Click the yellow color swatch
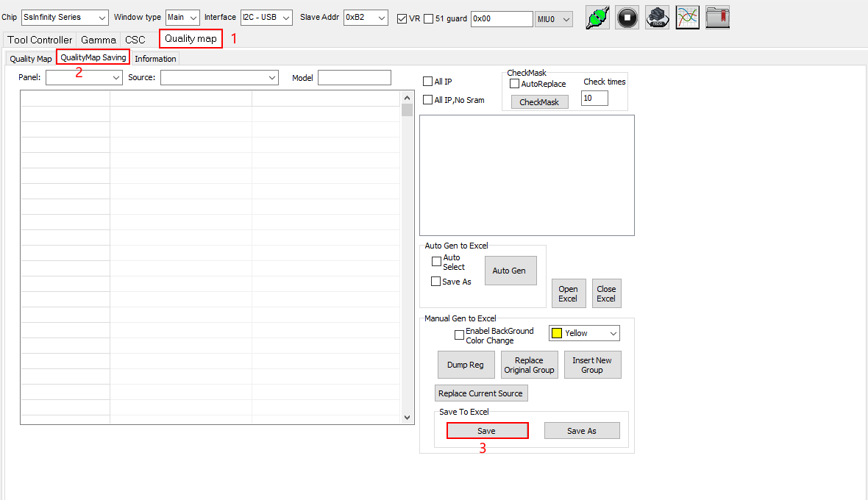The width and height of the screenshot is (868, 500). (x=557, y=333)
